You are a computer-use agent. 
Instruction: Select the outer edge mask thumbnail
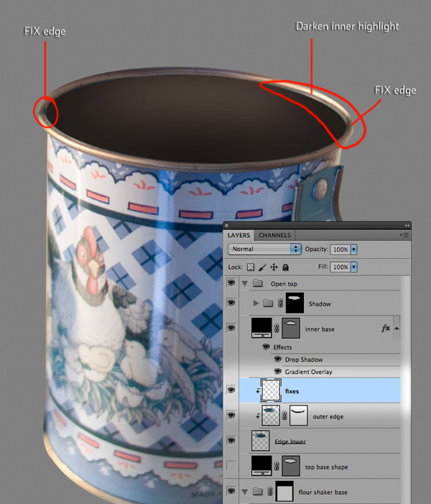pyautogui.click(x=298, y=416)
